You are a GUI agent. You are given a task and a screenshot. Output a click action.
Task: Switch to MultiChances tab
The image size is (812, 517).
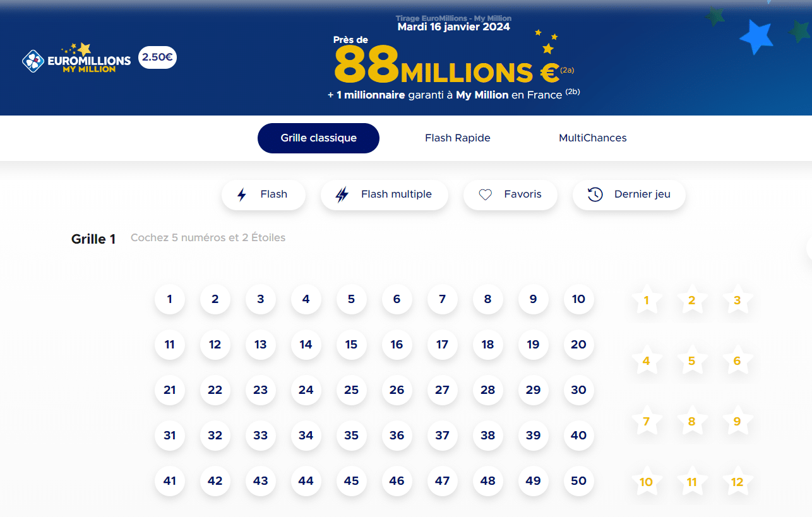point(593,138)
